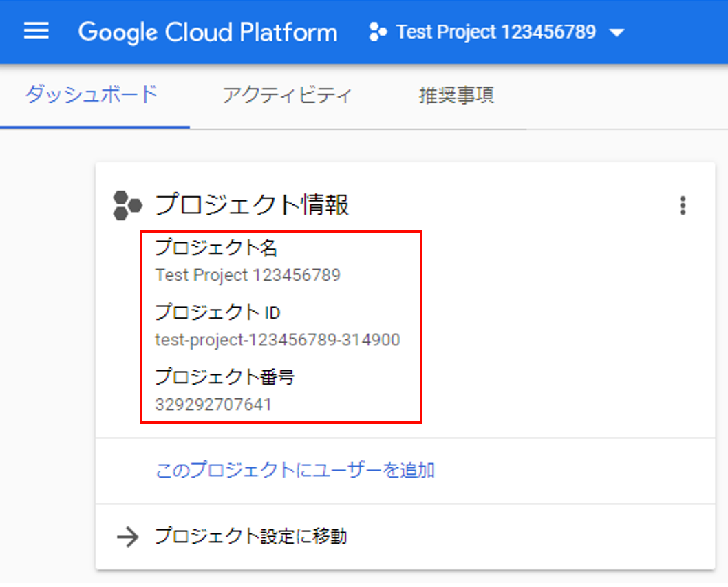Click the Google Cloud Platform logo text
Screen dimensions: 728x587
click(x=207, y=32)
